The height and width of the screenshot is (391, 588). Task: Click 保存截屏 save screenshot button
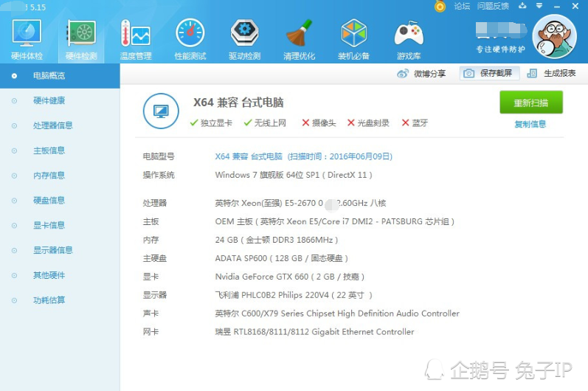(x=489, y=73)
